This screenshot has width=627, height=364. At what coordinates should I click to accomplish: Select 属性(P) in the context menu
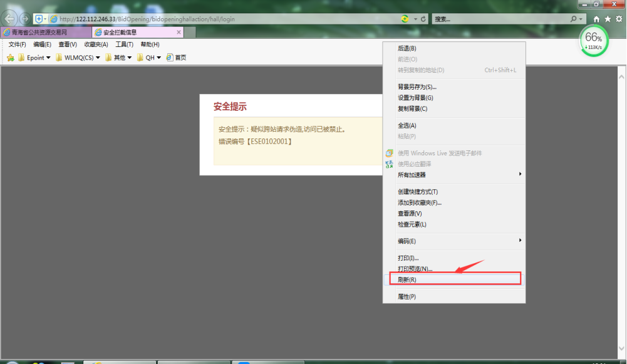point(407,296)
